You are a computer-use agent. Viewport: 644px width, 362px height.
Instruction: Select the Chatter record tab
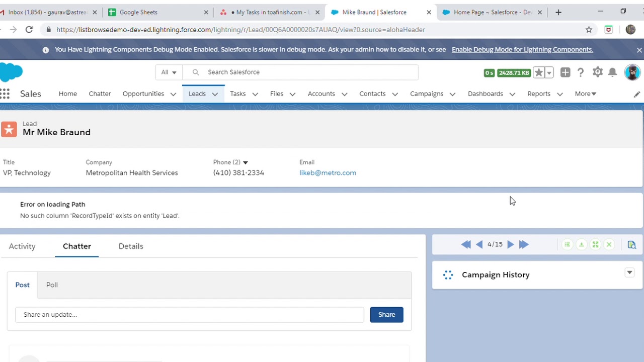(77, 246)
